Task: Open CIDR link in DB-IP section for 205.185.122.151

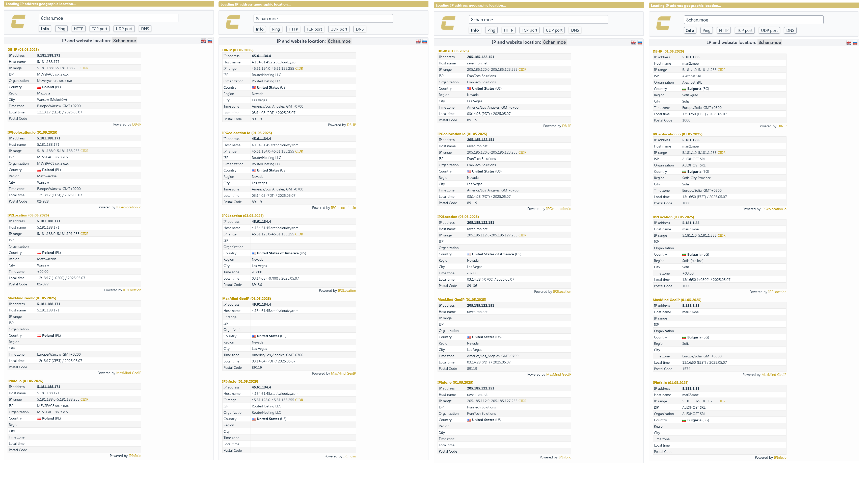Action: click(x=522, y=70)
